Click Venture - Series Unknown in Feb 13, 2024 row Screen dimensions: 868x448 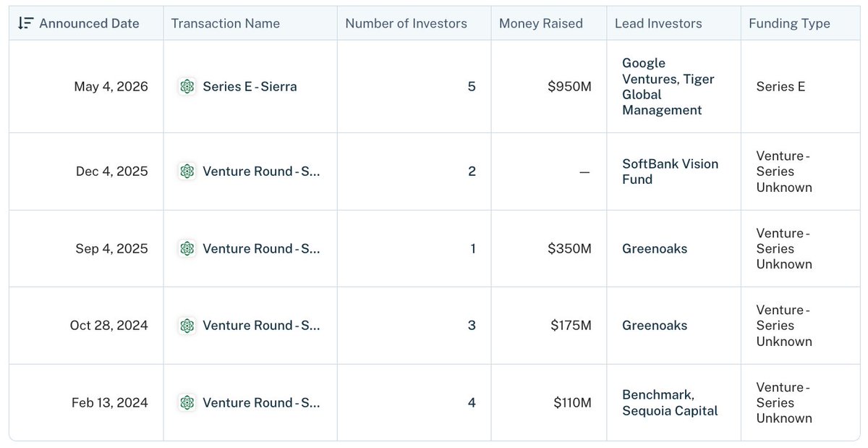point(784,403)
